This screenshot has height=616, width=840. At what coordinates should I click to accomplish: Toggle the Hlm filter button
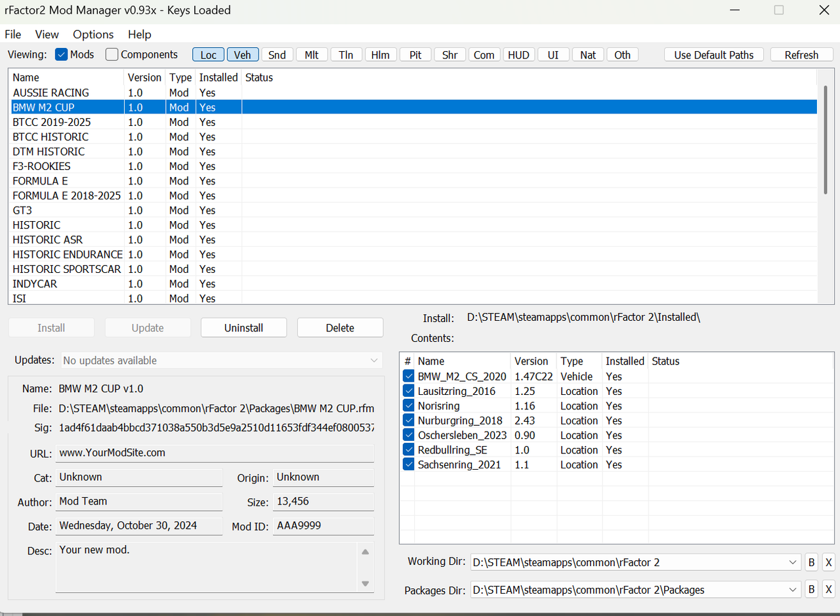click(381, 54)
